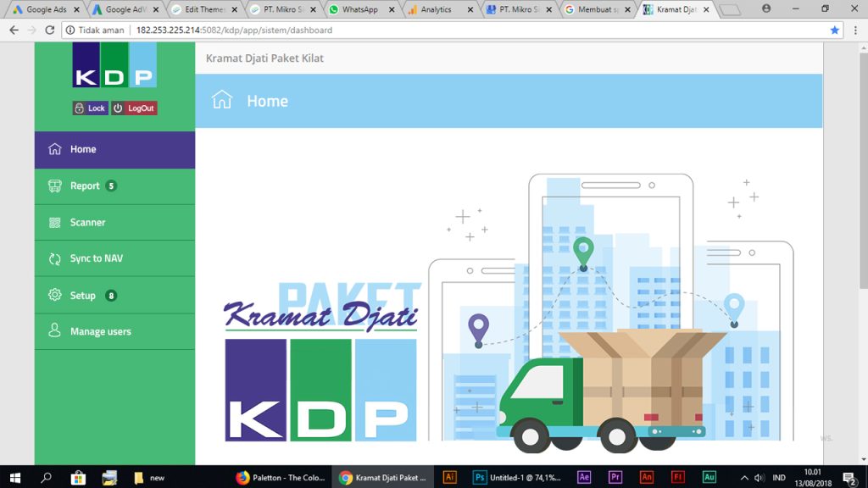Lock the session with the Lock button

[90, 108]
